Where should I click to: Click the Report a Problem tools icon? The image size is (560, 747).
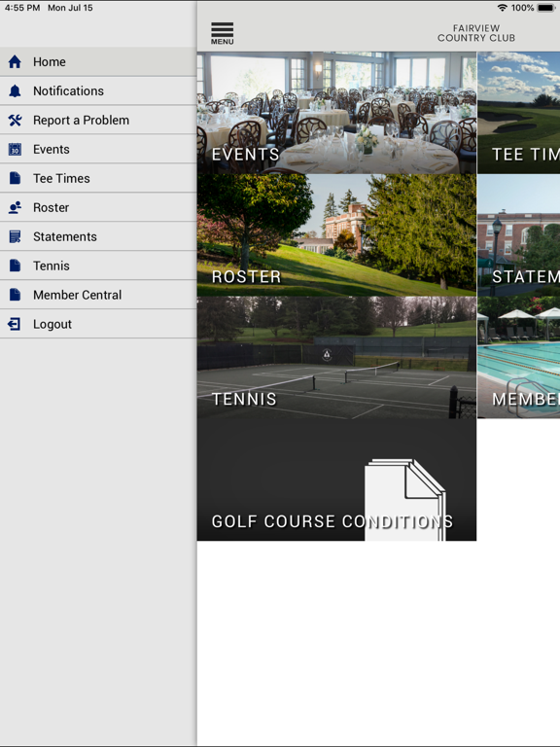(15, 120)
